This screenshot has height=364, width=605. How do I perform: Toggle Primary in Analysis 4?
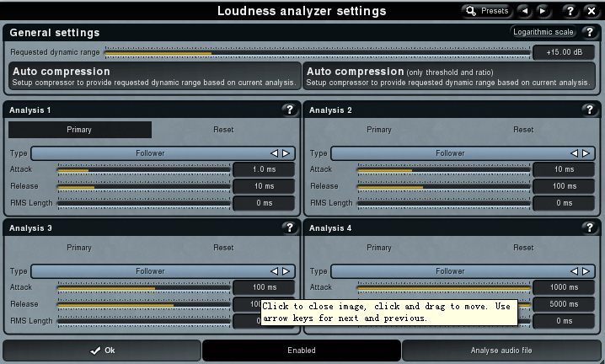point(379,248)
